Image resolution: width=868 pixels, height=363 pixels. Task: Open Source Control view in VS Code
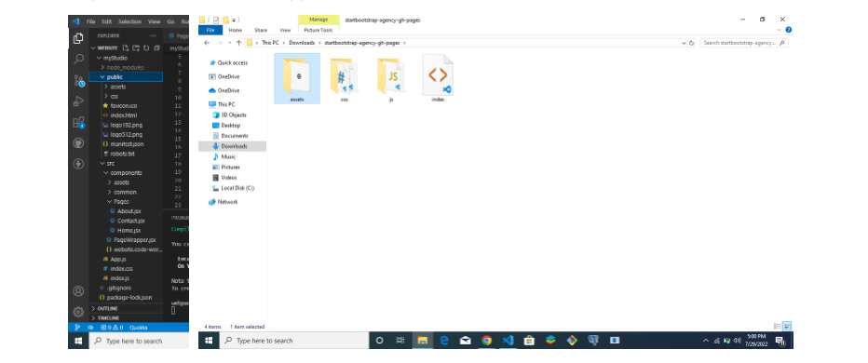pyautogui.click(x=78, y=81)
